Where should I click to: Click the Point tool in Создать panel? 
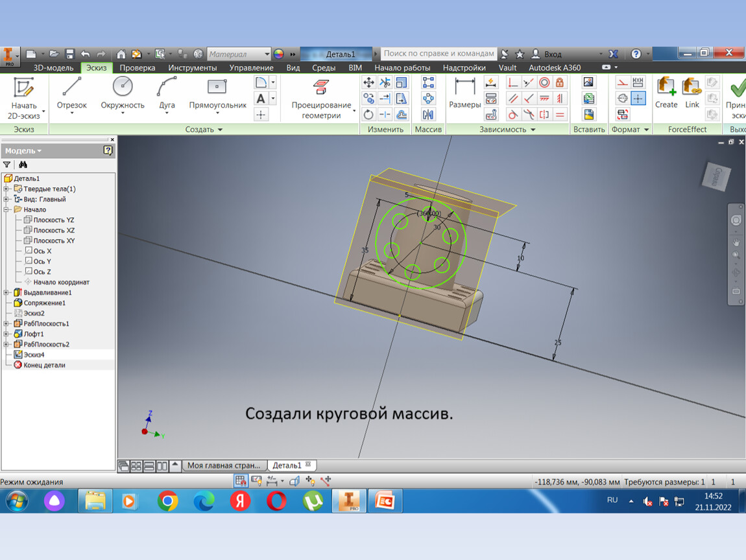click(x=261, y=115)
